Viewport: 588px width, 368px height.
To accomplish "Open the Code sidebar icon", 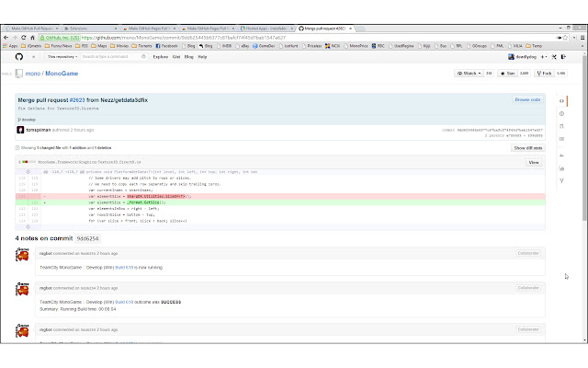I will [561, 100].
